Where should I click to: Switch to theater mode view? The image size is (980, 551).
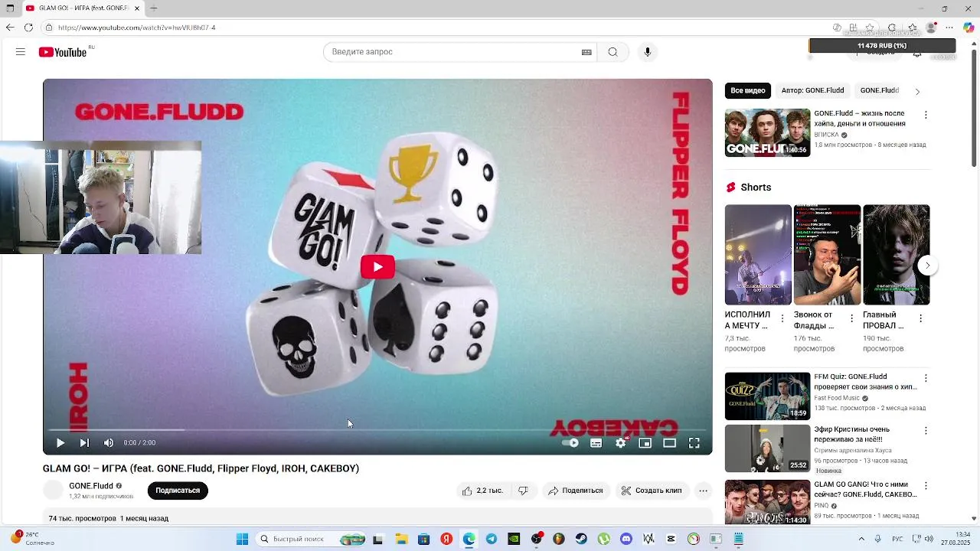[670, 442]
